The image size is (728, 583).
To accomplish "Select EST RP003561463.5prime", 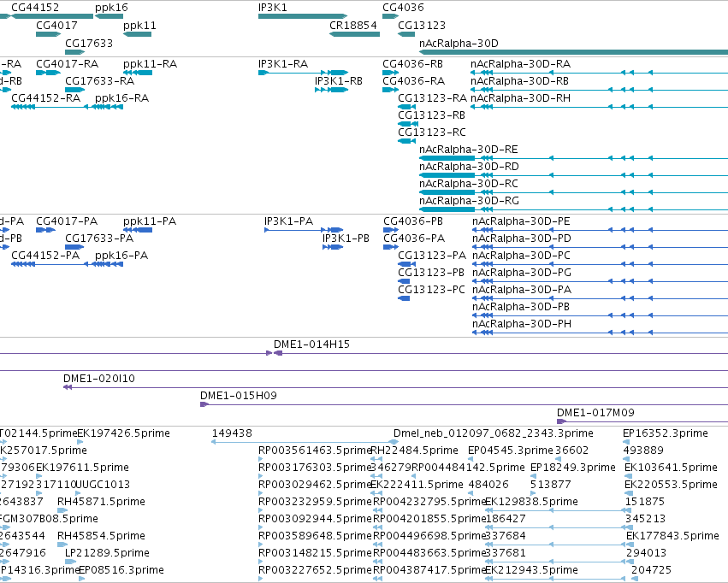I will [316, 450].
